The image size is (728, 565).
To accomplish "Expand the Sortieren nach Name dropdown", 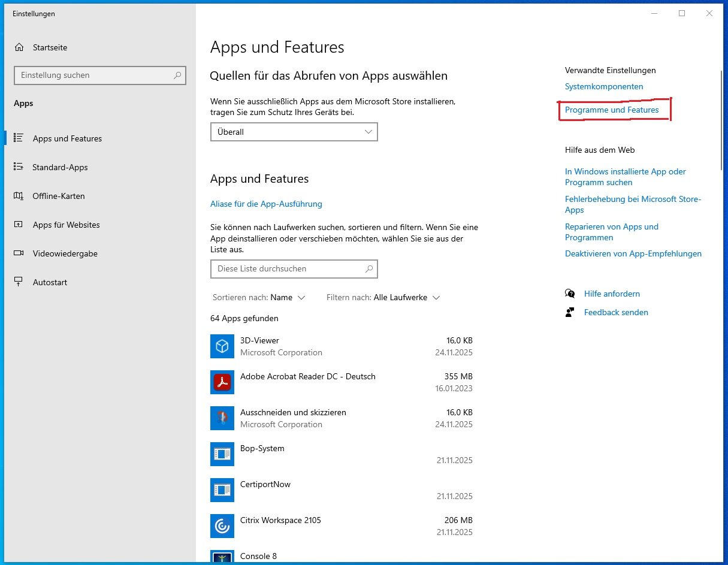I will (288, 298).
